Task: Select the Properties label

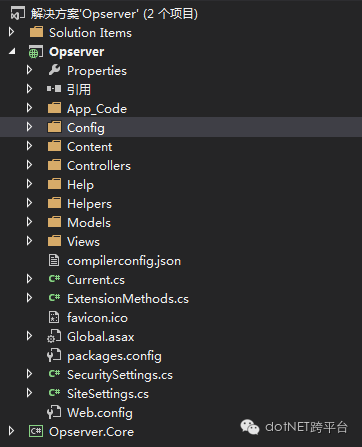Action: [x=97, y=71]
